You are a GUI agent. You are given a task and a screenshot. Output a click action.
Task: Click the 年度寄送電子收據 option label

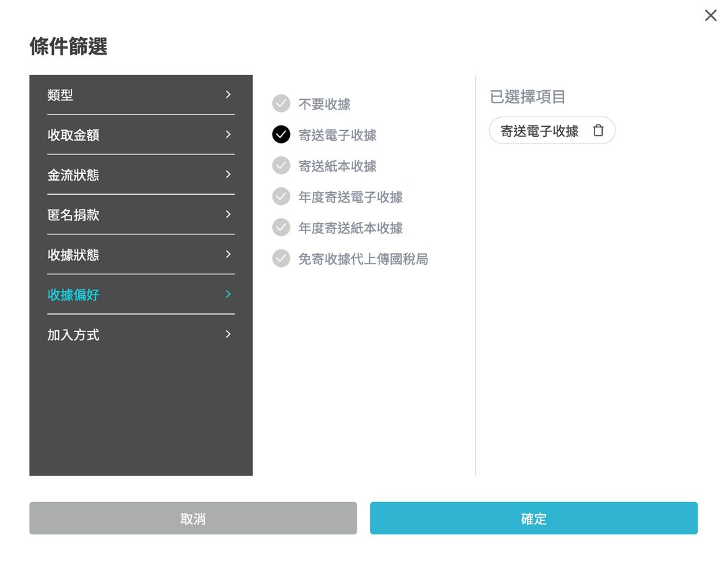point(351,197)
